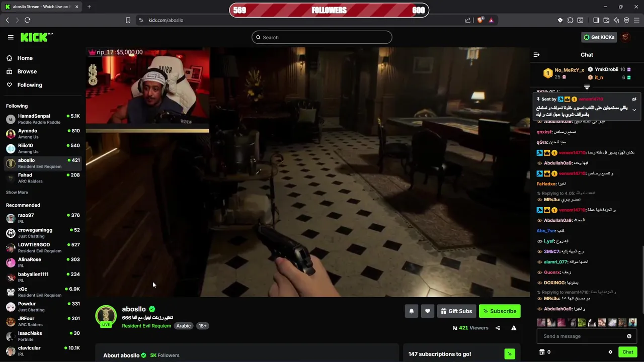Go to Home in sidebar
The width and height of the screenshot is (644, 362).
coord(25,58)
